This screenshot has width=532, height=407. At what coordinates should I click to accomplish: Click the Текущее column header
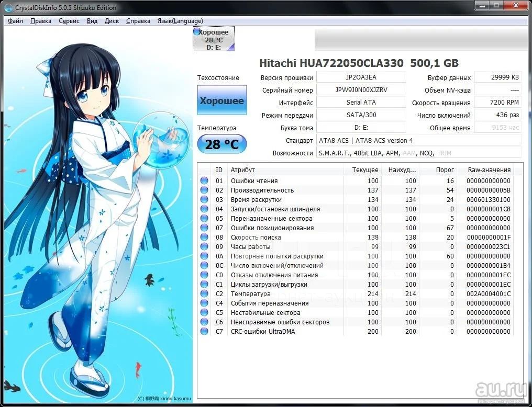[362, 170]
